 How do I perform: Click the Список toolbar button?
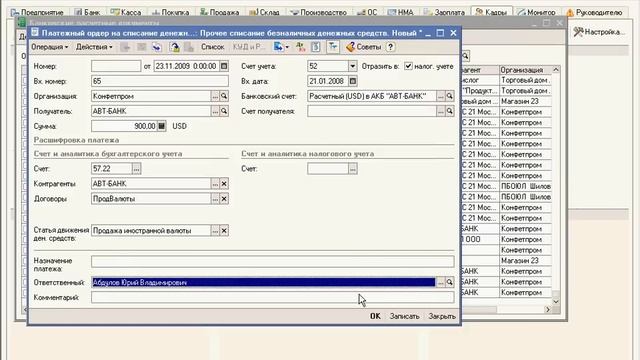[x=213, y=47]
